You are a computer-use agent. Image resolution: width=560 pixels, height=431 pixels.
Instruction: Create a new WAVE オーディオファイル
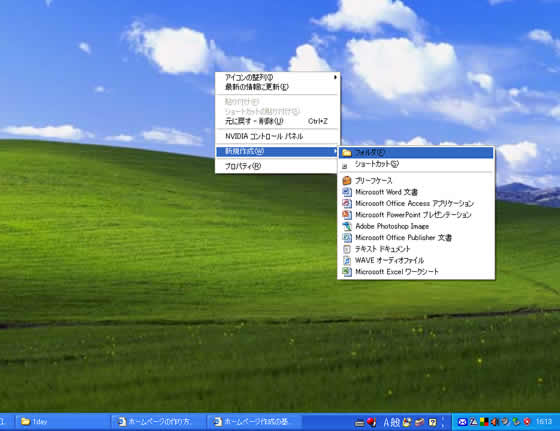[x=416, y=260]
